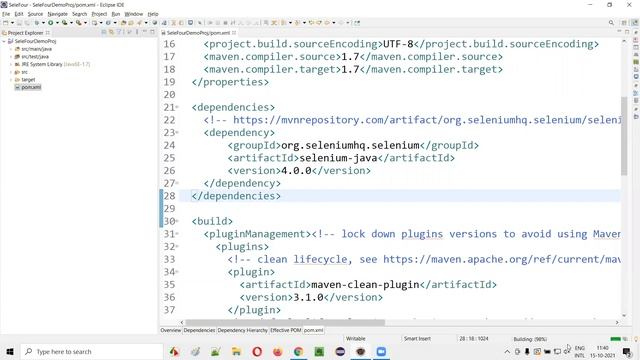This screenshot has height=360, width=640.
Task: Maximize the Project Explorer view
Action: pyautogui.click(x=152, y=33)
